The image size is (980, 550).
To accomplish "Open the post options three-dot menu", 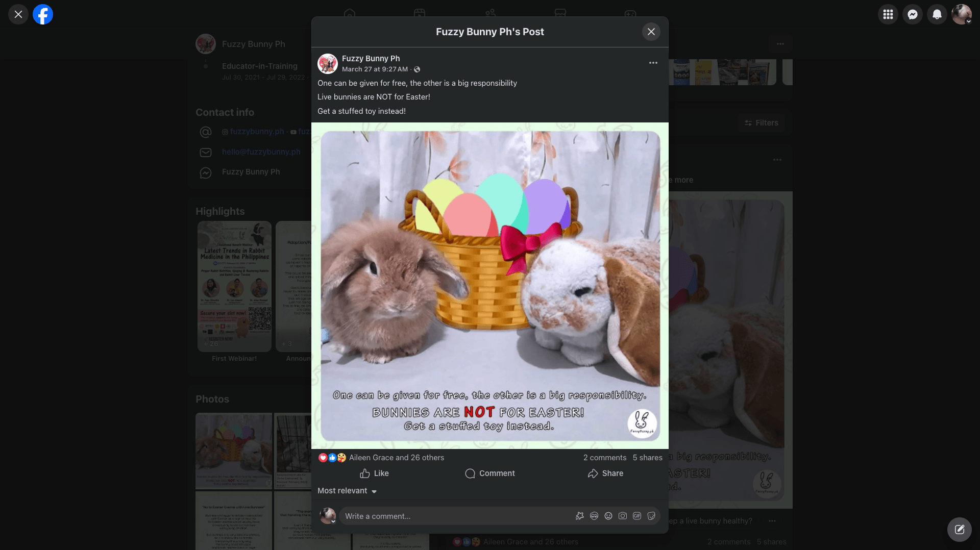I will pyautogui.click(x=653, y=63).
